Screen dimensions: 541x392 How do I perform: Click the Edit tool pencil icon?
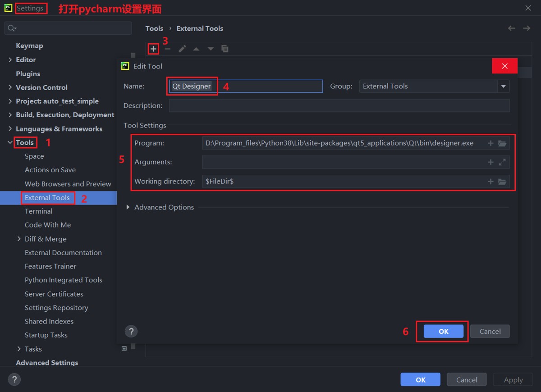182,49
